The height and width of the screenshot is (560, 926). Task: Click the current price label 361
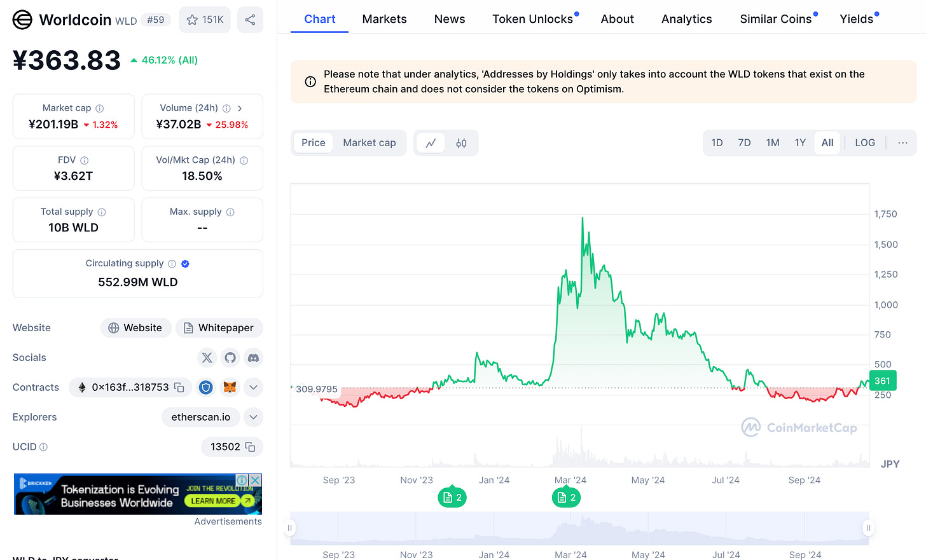882,381
